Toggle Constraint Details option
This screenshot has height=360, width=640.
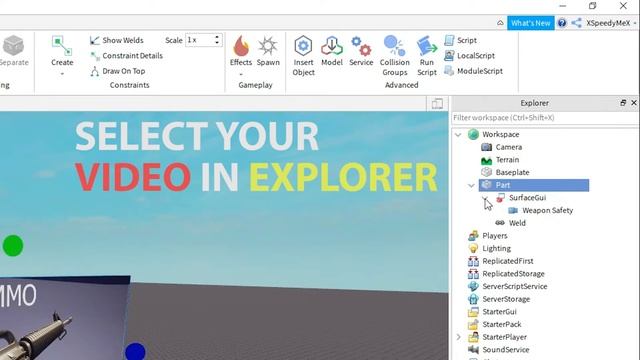pos(127,56)
